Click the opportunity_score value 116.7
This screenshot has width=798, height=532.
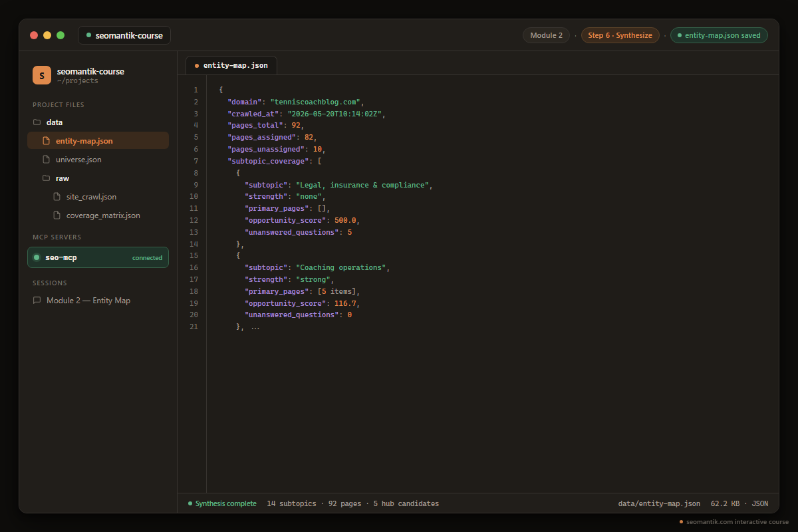pos(346,303)
